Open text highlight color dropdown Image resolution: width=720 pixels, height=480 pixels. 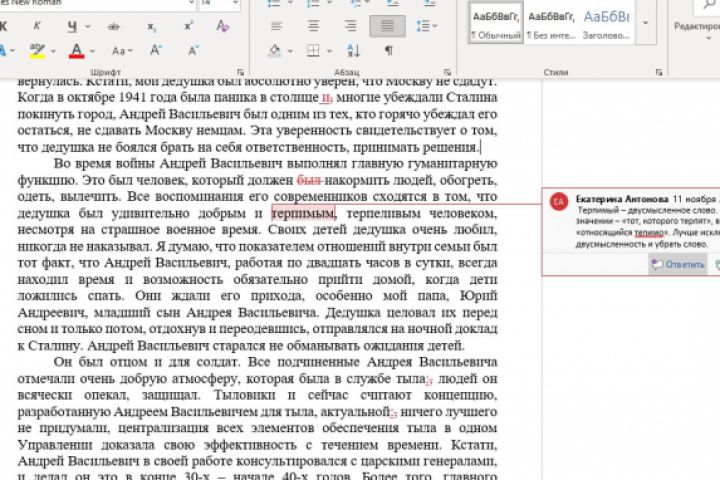(x=53, y=51)
